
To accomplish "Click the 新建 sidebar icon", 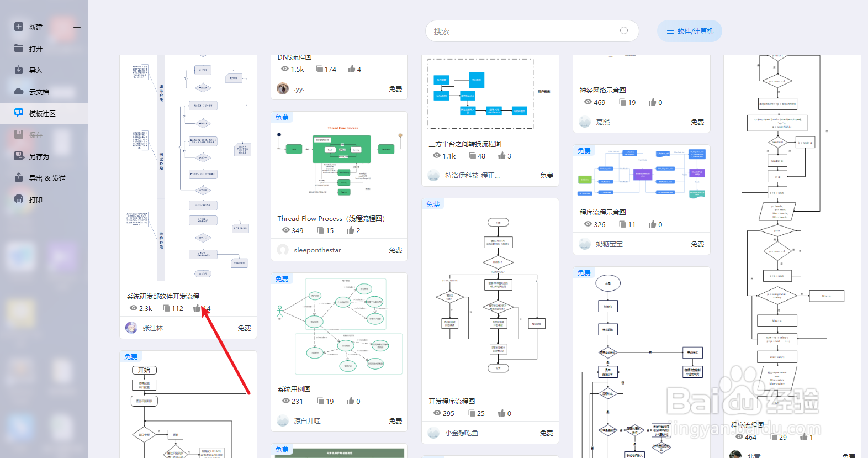I will [19, 27].
